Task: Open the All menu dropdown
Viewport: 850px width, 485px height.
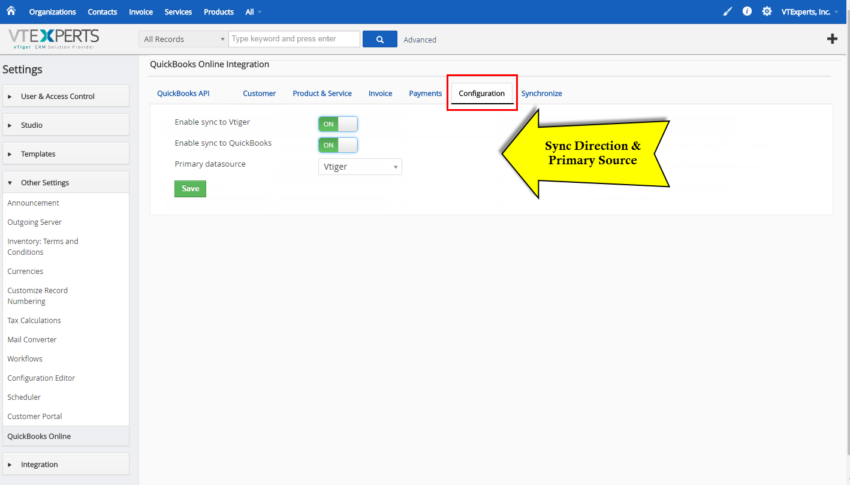Action: pos(253,12)
